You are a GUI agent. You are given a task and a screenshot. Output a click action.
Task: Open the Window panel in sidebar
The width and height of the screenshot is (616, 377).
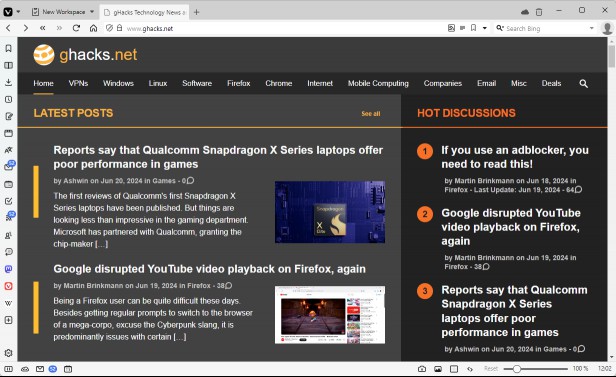[x=8, y=133]
